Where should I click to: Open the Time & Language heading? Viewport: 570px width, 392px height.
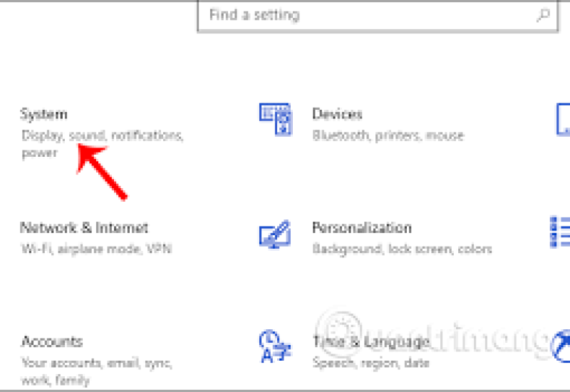pos(370,341)
